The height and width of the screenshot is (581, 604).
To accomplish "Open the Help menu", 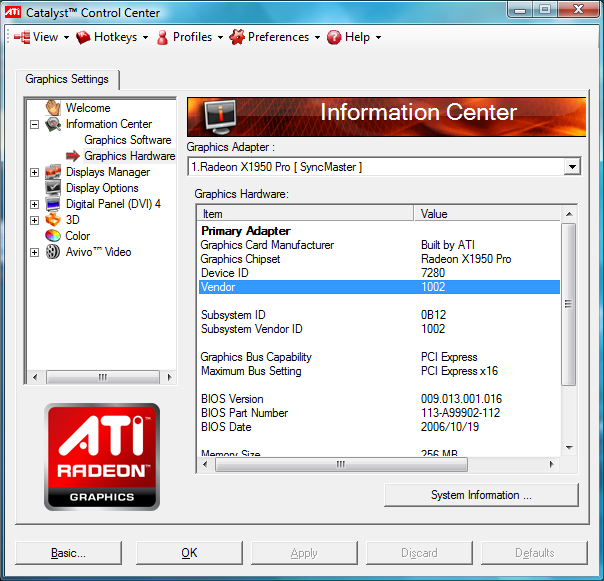I will tap(354, 37).
